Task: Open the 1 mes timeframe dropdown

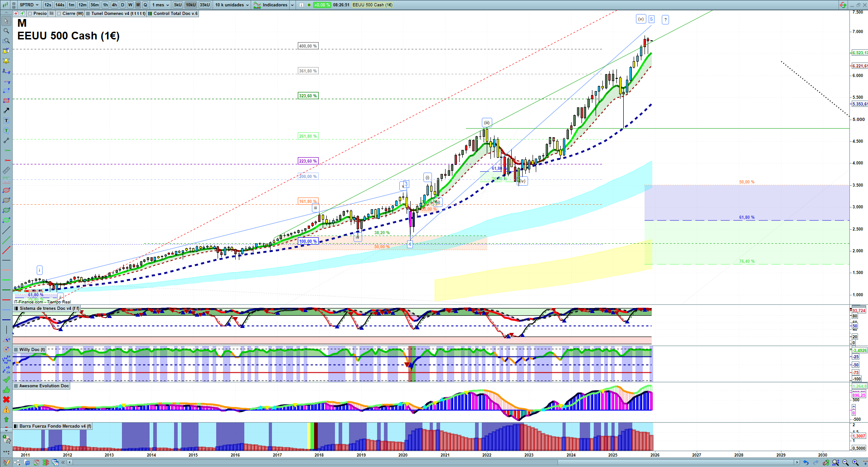Action: point(160,5)
